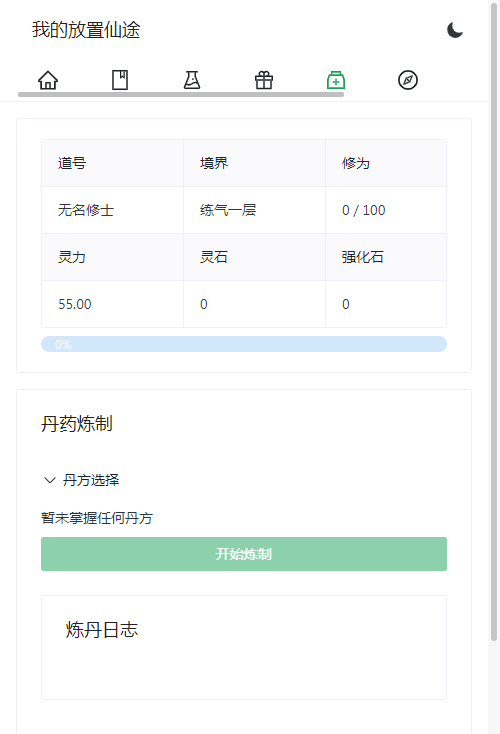Image resolution: width=500 pixels, height=734 pixels.
Task: Click the horizontal tab bar scrollbar
Action: [181, 95]
